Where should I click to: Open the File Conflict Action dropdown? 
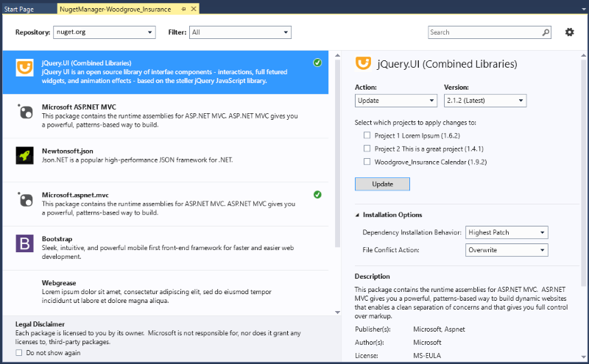[507, 250]
